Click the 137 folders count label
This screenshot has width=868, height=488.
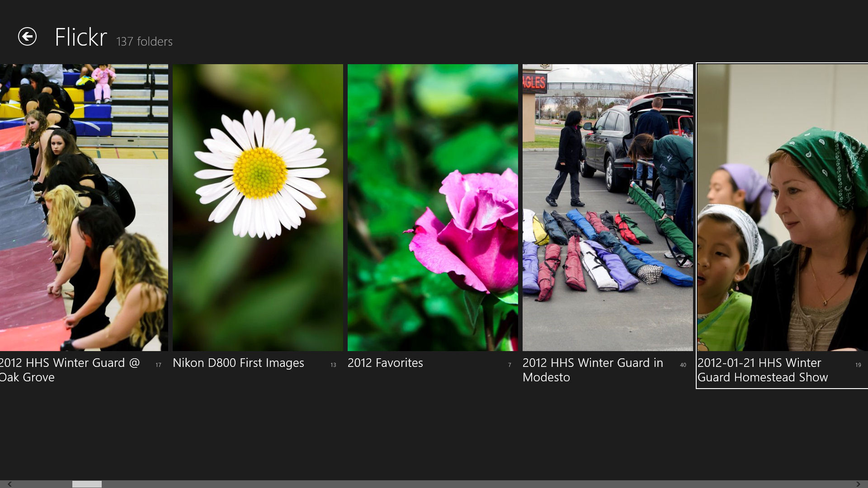point(144,42)
